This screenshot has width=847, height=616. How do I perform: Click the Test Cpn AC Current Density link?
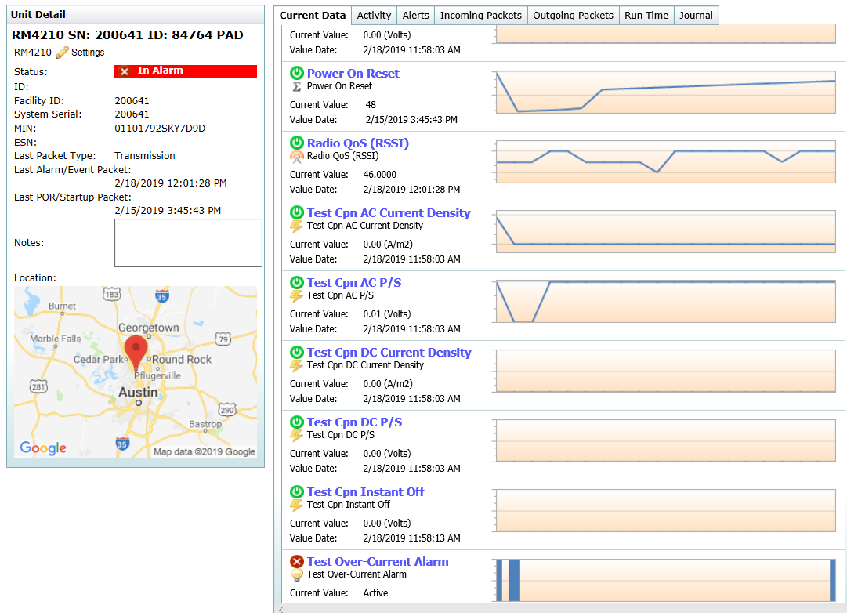pyautogui.click(x=389, y=213)
